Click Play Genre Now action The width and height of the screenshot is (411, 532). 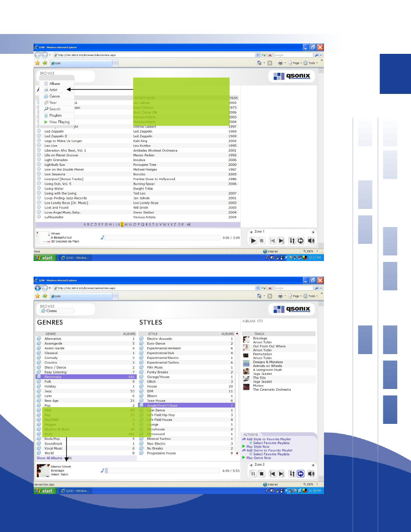258,458
